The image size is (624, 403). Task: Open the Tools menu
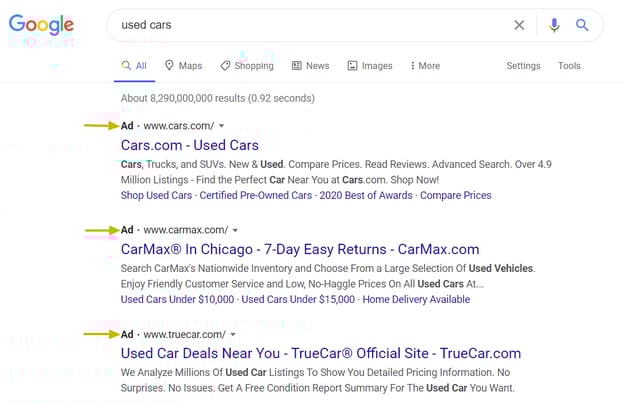point(569,66)
